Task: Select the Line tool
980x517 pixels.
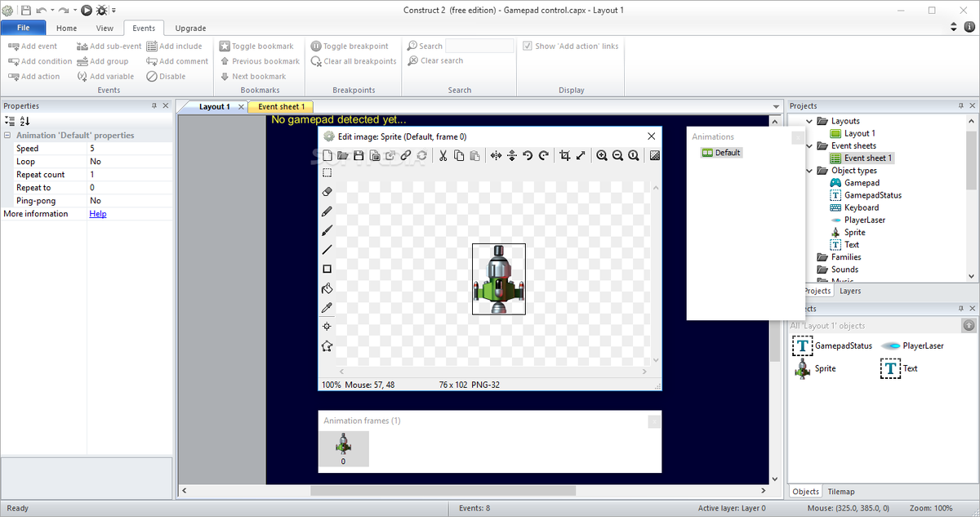Action: click(327, 249)
